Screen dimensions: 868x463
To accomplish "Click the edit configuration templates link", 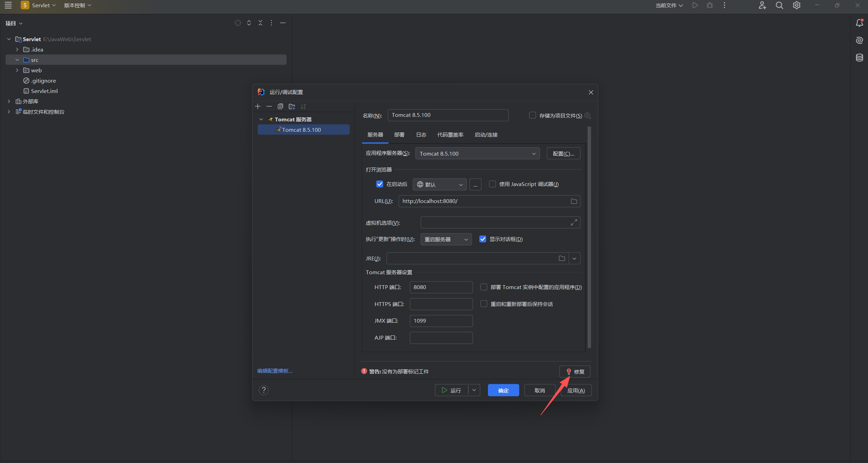I will tap(275, 371).
